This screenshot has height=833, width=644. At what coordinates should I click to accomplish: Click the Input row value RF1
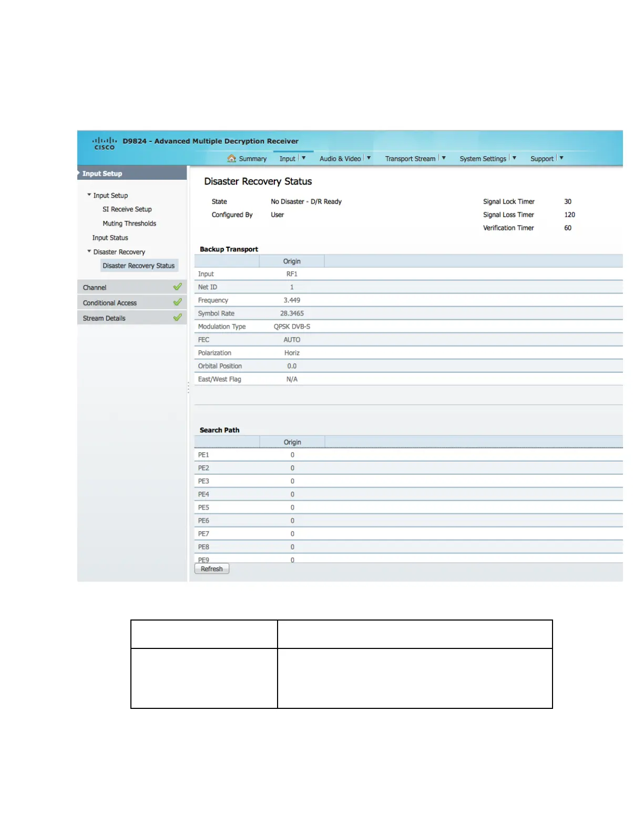(x=292, y=274)
